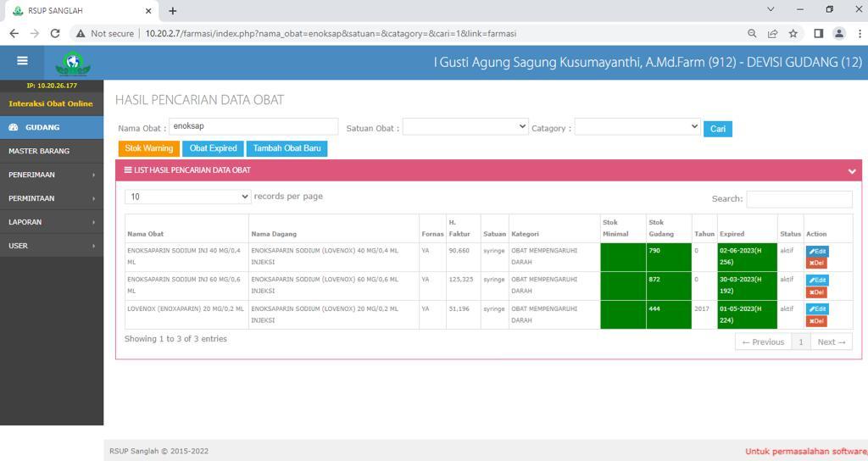Expand the PENERIMAAN sidebar menu
868x461 pixels.
click(x=52, y=175)
